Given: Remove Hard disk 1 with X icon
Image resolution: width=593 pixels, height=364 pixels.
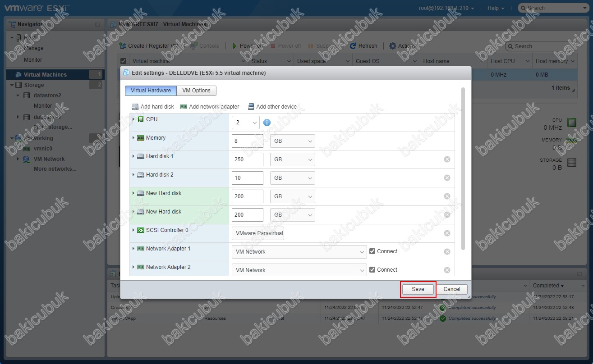Looking at the screenshot, I should pyautogui.click(x=447, y=159).
